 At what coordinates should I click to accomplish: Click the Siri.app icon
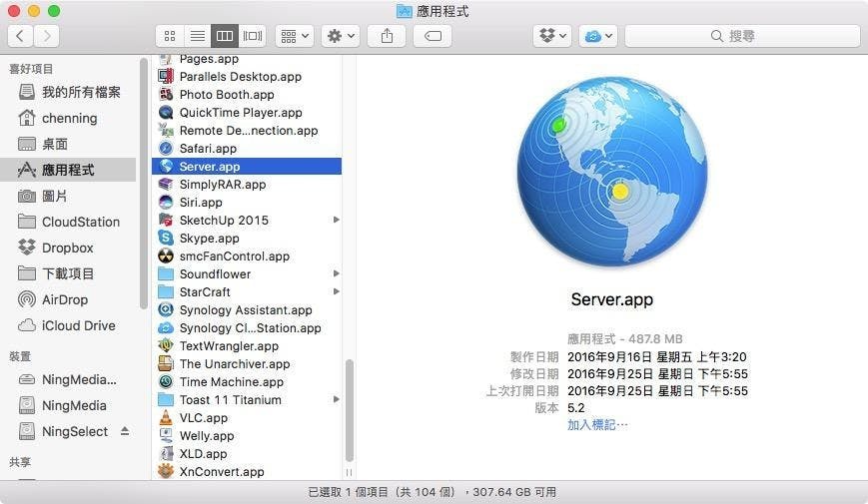[x=166, y=202]
